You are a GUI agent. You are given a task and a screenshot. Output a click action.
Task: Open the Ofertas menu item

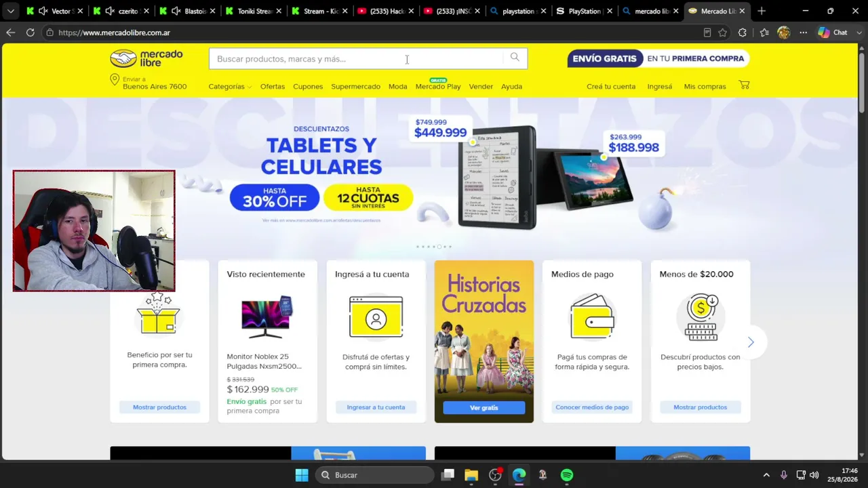pos(273,86)
